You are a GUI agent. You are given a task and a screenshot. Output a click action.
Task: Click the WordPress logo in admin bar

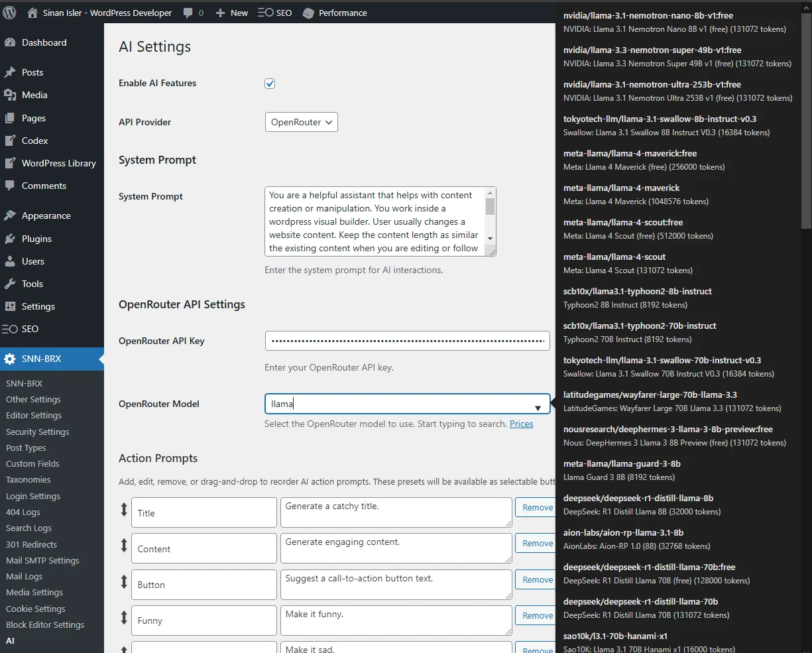(x=9, y=13)
